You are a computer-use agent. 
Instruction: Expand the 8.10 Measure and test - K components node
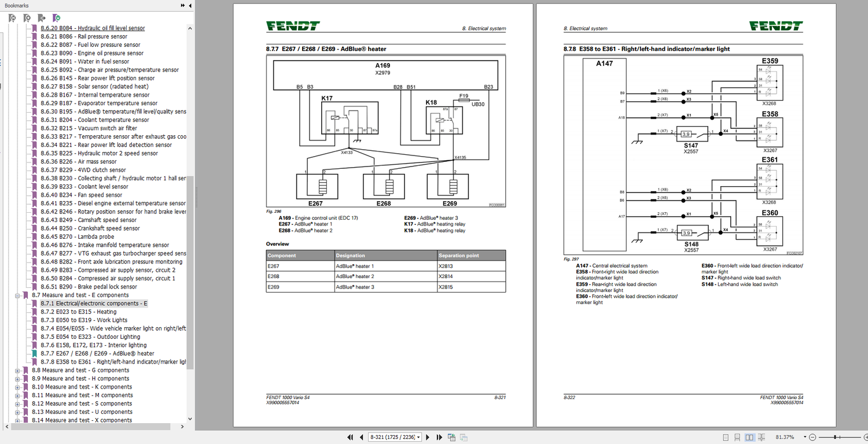tap(17, 387)
